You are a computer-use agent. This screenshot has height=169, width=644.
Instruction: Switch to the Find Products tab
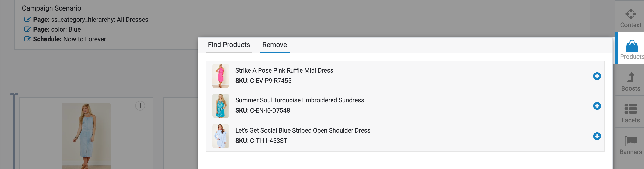point(229,45)
